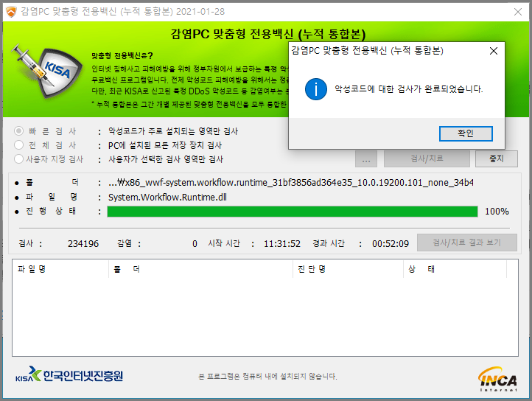The image size is (532, 401).
Task: Close the scan-complete message dialog
Action: (494, 51)
